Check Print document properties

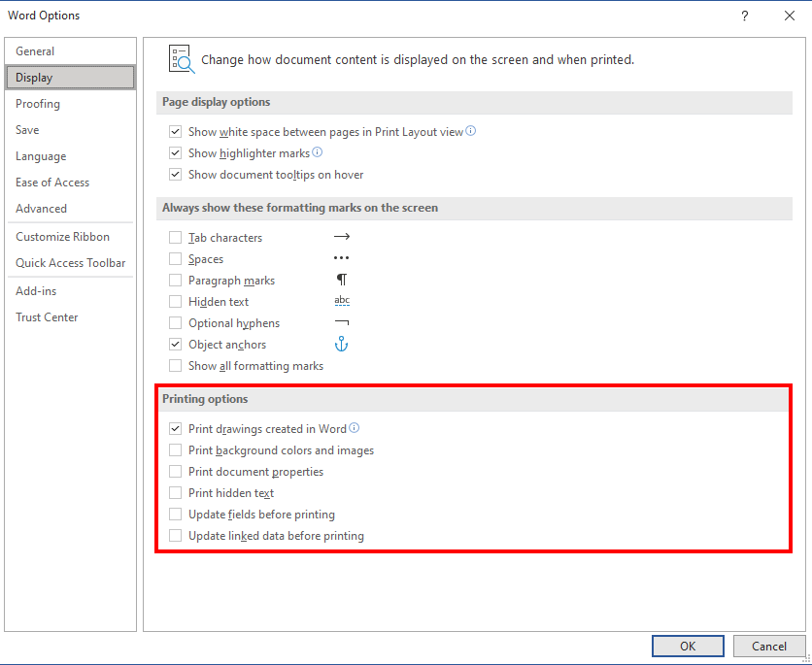[176, 472]
